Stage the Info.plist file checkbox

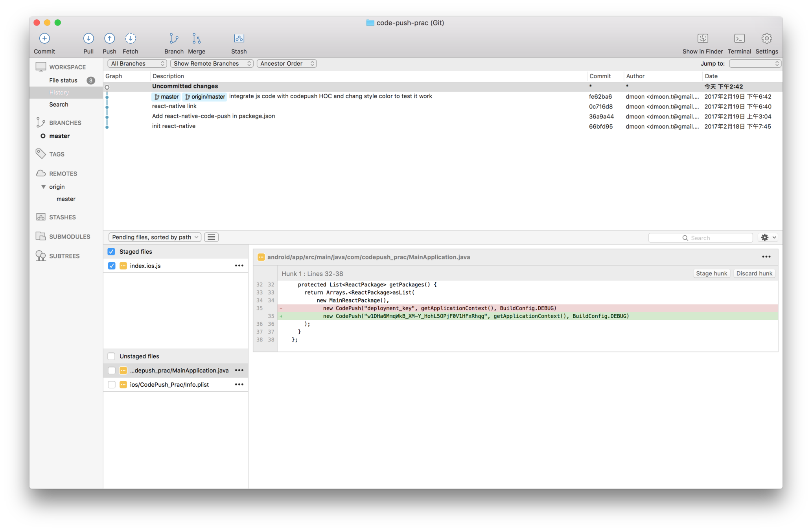(112, 385)
